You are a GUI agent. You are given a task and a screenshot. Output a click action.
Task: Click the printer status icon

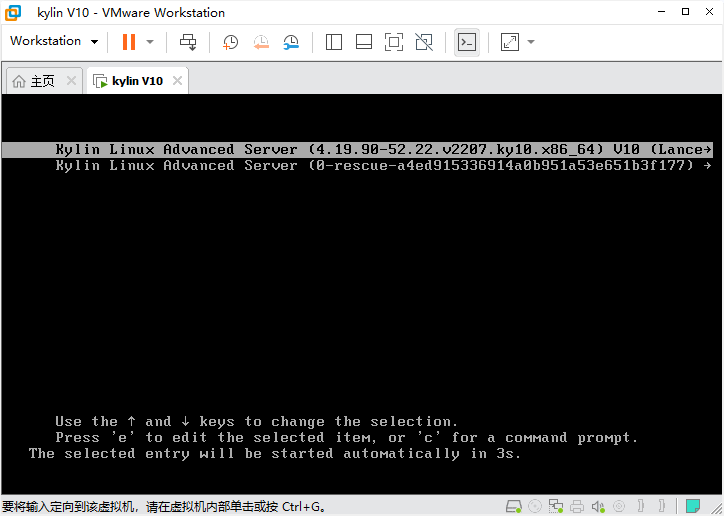point(577,506)
